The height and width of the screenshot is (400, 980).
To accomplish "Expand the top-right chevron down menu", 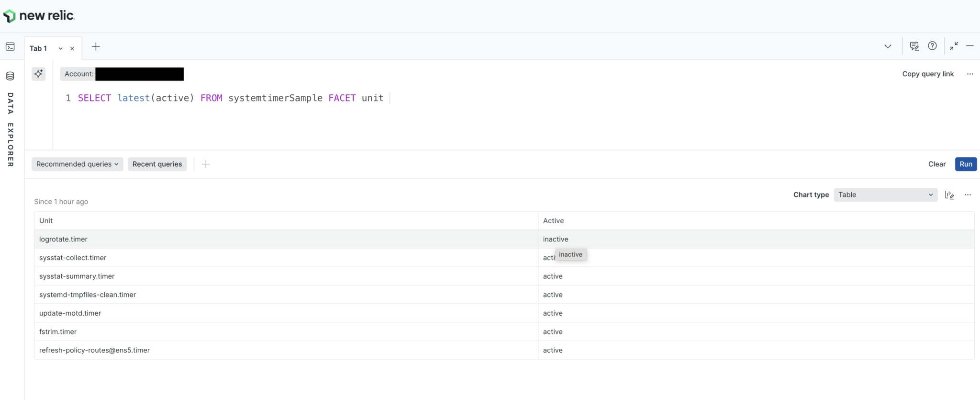I will [888, 46].
